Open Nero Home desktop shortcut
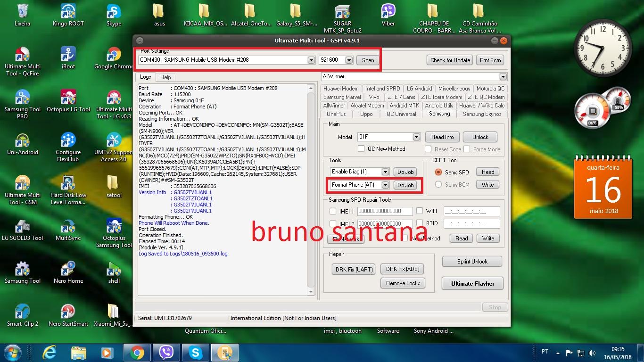The height and width of the screenshot is (362, 644). coord(68,272)
